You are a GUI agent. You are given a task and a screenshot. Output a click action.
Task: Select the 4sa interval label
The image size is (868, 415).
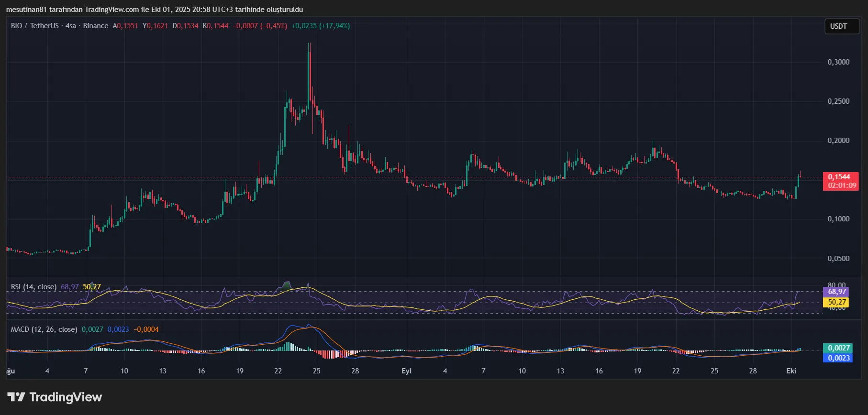tap(71, 26)
